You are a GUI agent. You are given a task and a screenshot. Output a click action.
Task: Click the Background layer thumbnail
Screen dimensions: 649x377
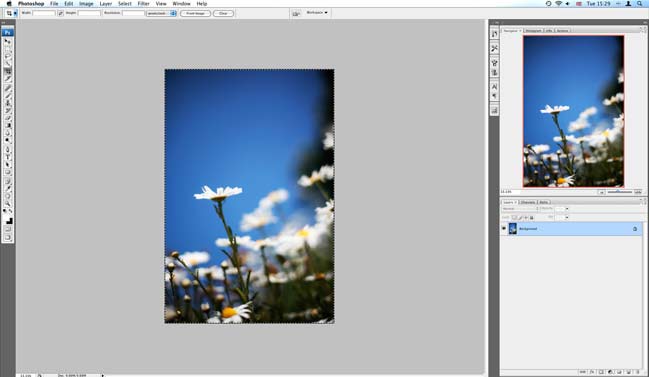pos(513,228)
